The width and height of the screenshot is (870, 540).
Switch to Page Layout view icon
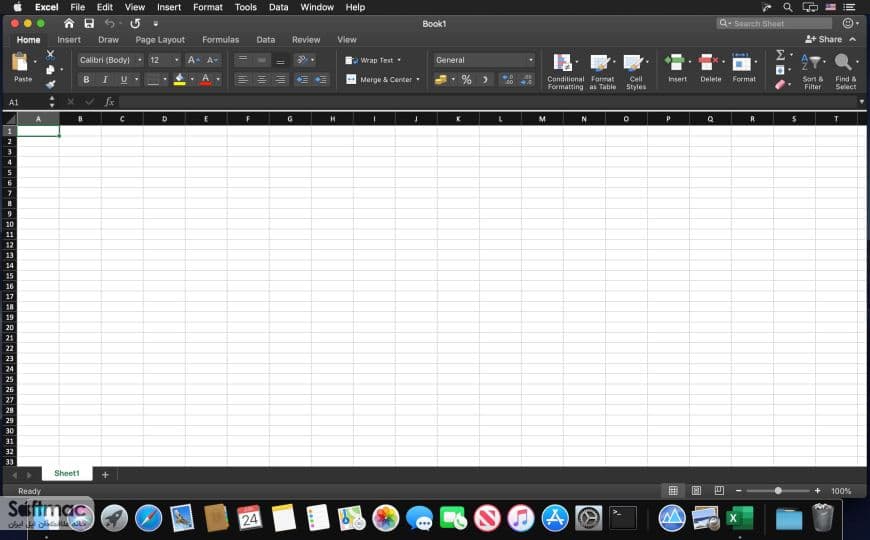click(x=696, y=491)
